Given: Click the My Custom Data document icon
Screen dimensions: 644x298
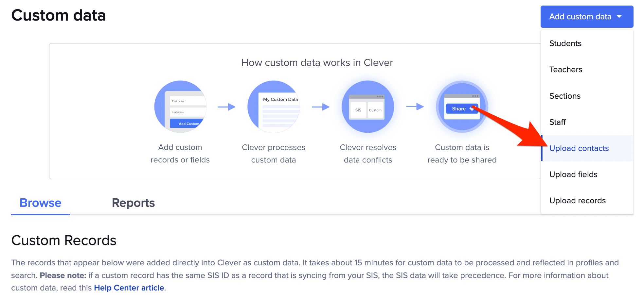Looking at the screenshot, I should click(x=274, y=107).
